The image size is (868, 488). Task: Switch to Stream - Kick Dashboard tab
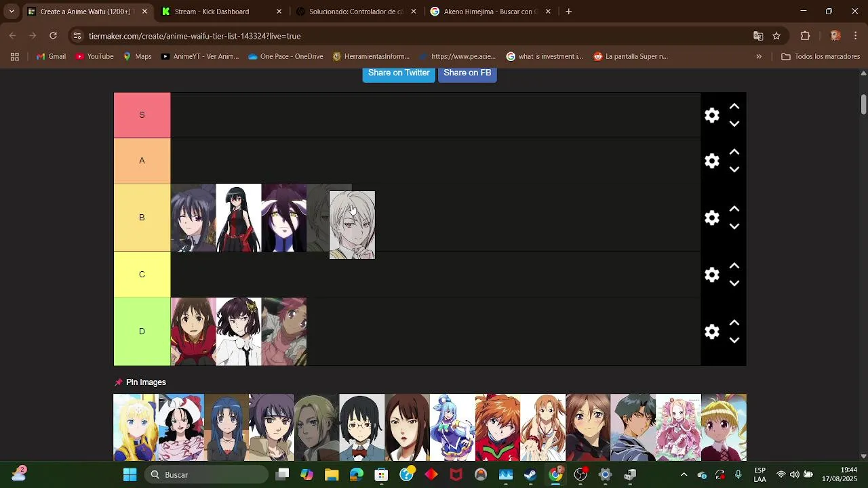click(221, 12)
